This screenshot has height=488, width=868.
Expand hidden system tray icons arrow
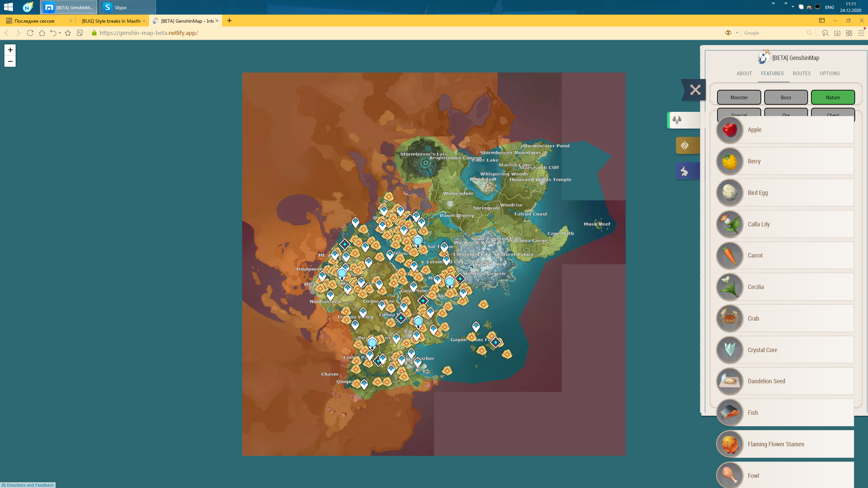[x=793, y=7]
